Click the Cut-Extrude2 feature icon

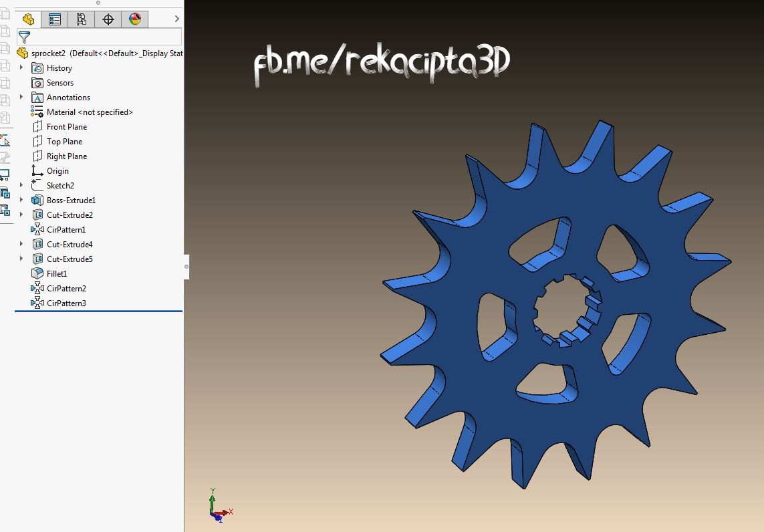tap(37, 215)
